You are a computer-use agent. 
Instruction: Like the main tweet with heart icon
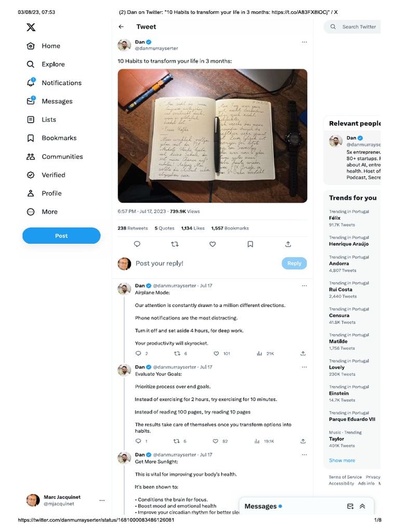click(212, 244)
